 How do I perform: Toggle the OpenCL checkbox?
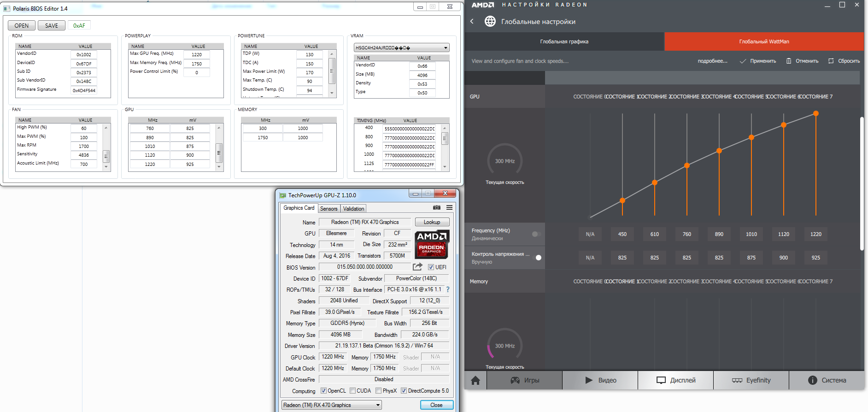point(323,391)
